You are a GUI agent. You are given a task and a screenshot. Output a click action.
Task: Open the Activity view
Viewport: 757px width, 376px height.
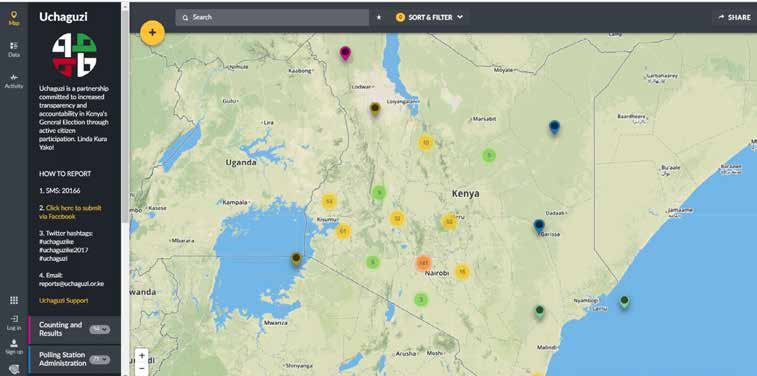[14, 81]
